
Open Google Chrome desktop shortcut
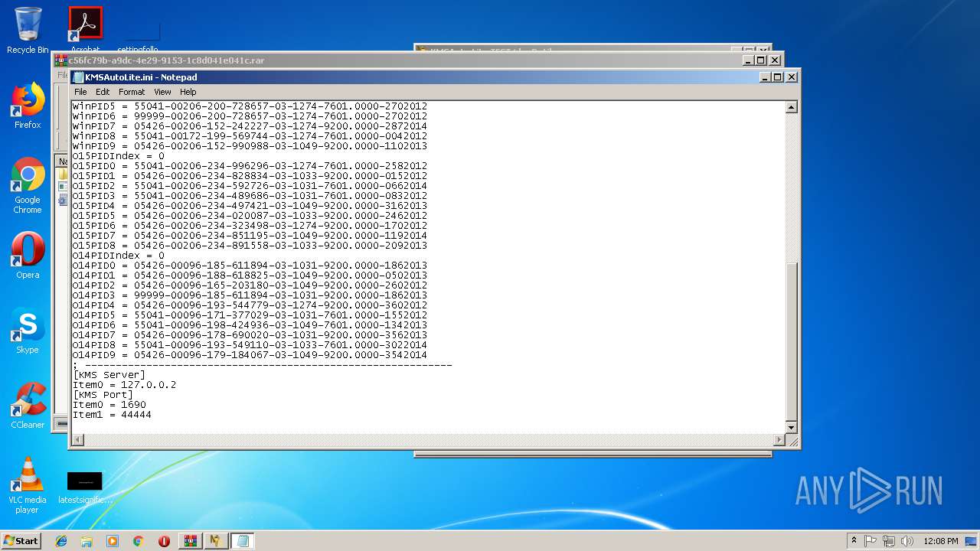click(28, 185)
